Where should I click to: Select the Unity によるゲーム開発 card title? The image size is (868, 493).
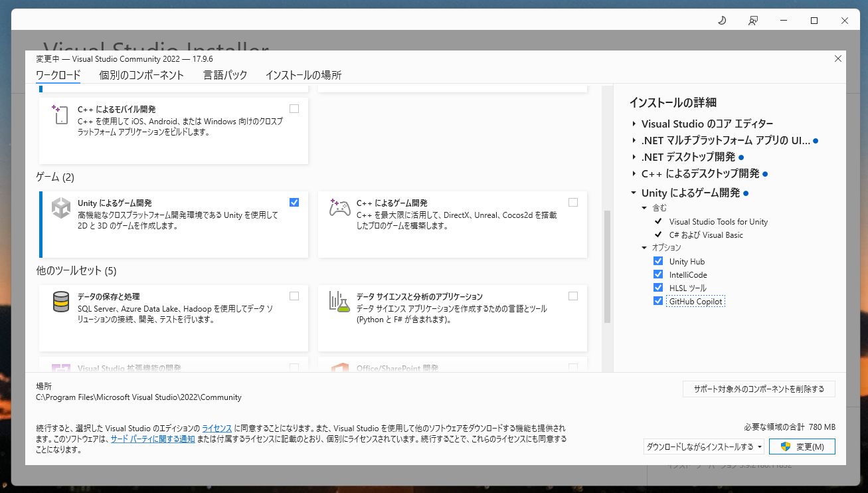click(115, 203)
